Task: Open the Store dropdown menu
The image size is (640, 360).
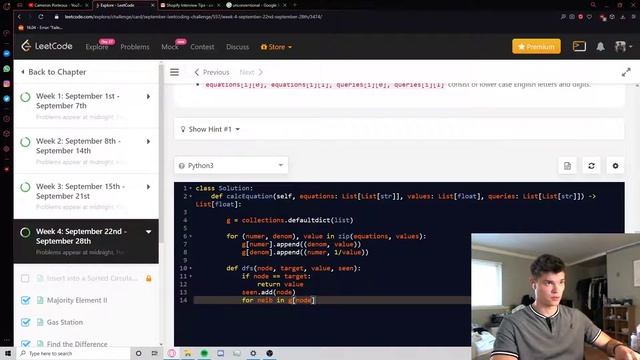Action: 276,47
